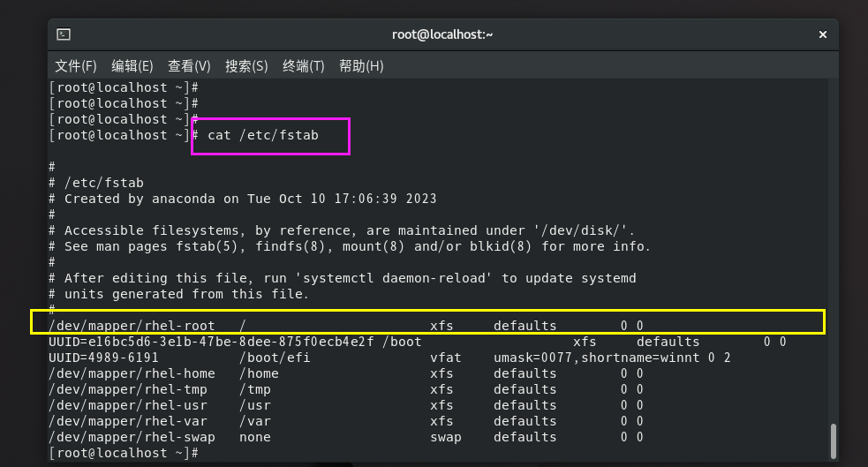Screen dimensions: 868x467
Task: Open the 查看(V) menu
Action: pos(189,66)
